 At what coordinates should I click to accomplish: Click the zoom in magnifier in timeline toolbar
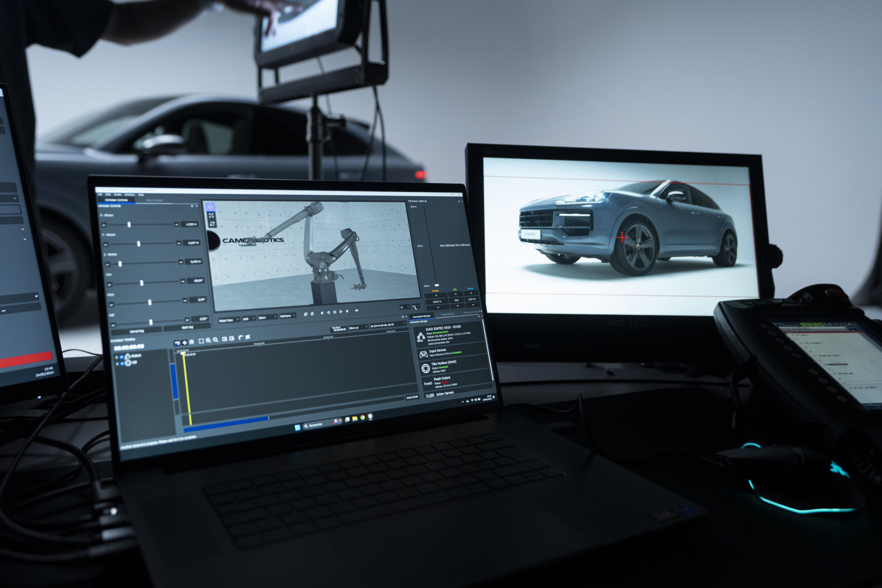point(209,341)
